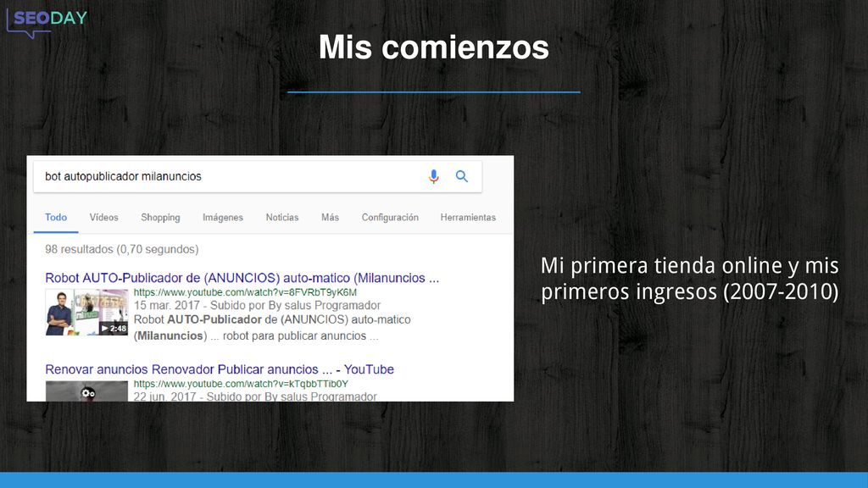Select the Todo tab
This screenshot has height=488, width=868.
point(56,218)
